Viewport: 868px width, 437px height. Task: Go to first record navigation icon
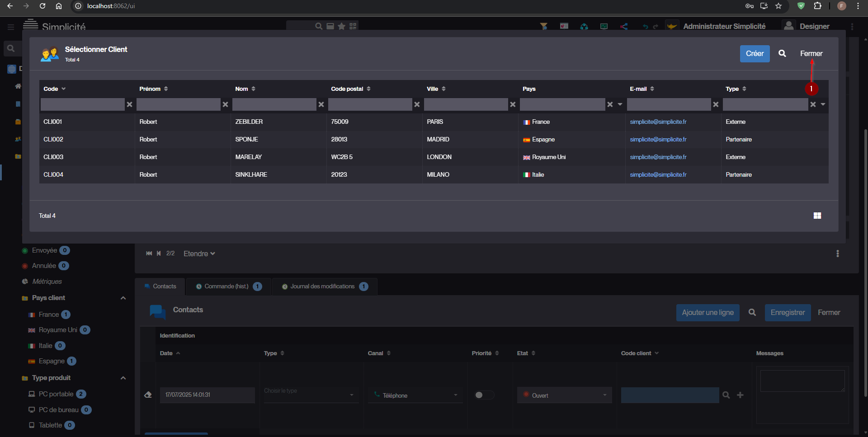point(149,254)
